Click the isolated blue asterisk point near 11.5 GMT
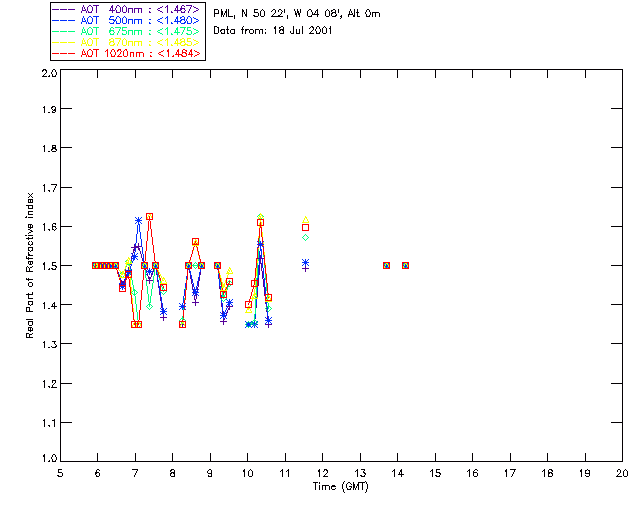This screenshot has width=640, height=512. [305, 263]
